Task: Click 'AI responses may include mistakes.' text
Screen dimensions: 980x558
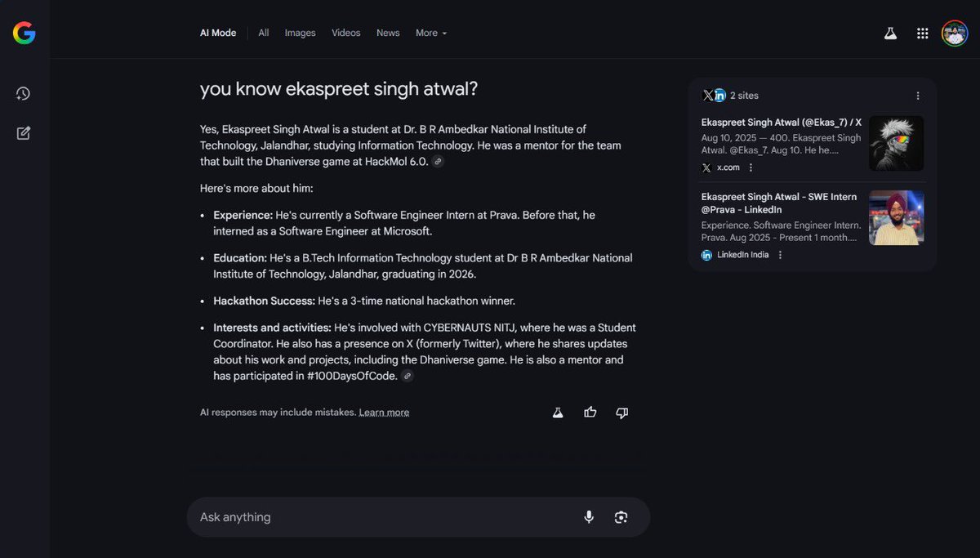Action: (278, 413)
